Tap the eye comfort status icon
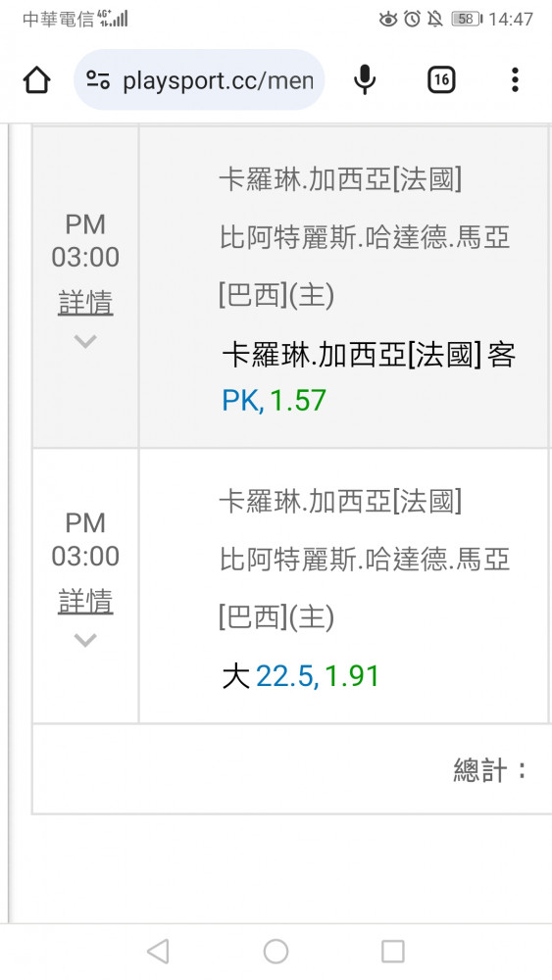Screen dimensions: 552x980 click(388, 19)
